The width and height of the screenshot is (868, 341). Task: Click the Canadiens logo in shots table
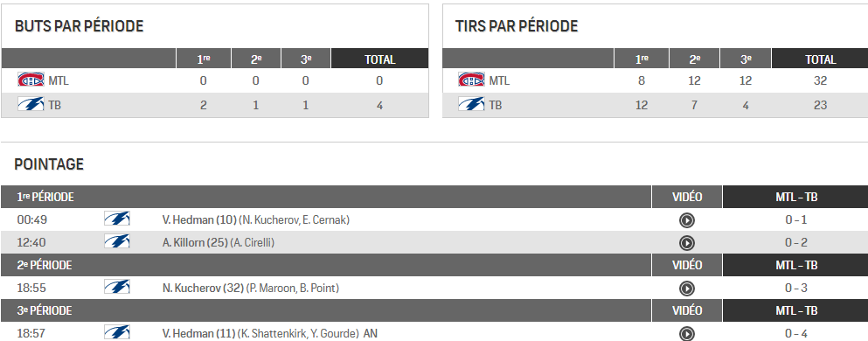coord(471,80)
